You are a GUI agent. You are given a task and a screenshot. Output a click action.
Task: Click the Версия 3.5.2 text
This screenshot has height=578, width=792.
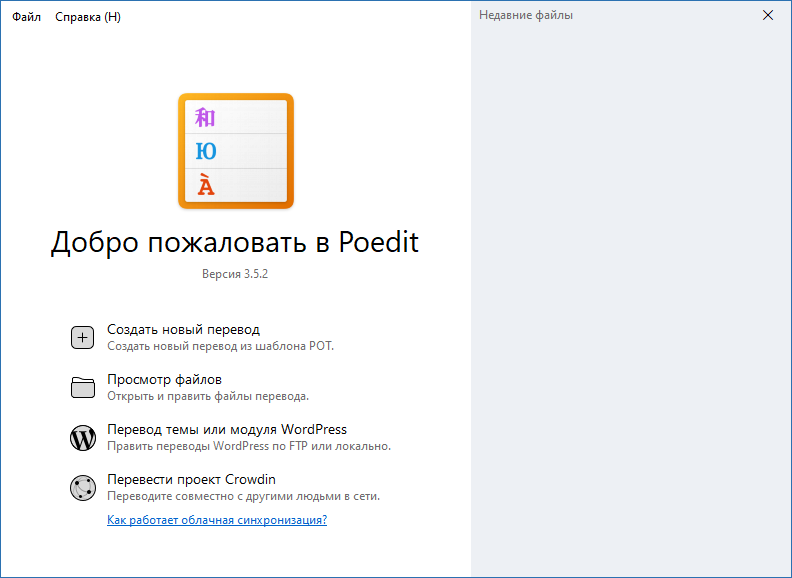pos(235,274)
